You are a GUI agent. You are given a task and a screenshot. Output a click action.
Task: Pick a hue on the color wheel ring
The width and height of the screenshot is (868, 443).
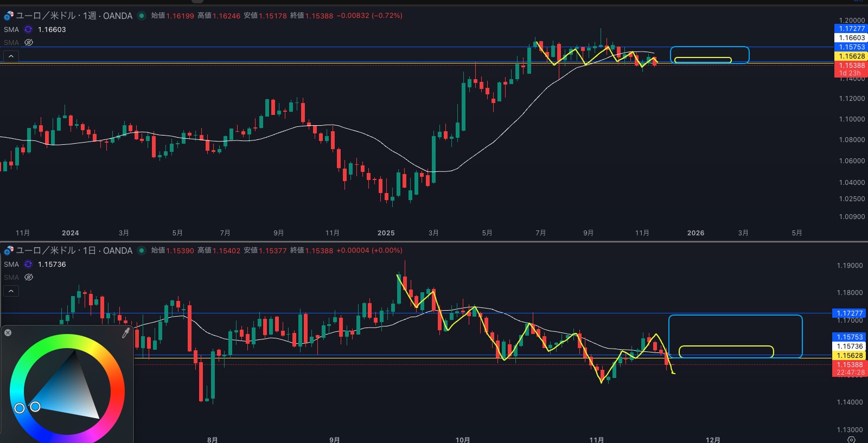point(67,341)
